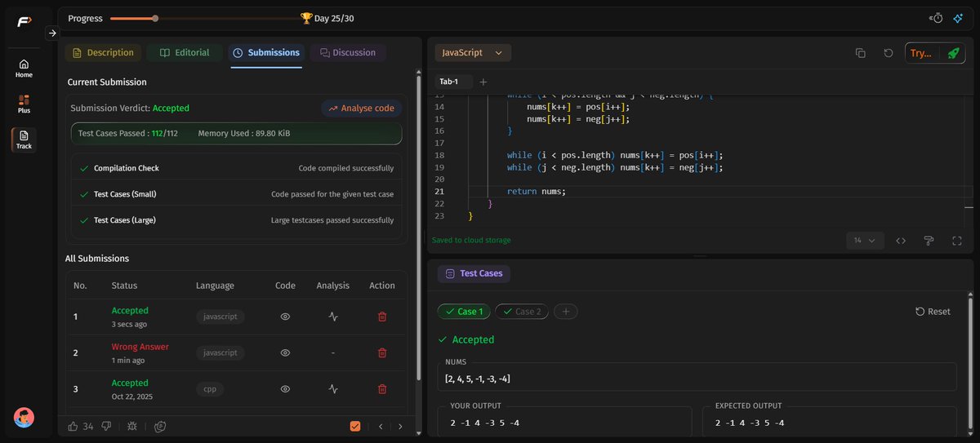Click the F logo at top left
This screenshot has height=443, width=980.
point(24,22)
